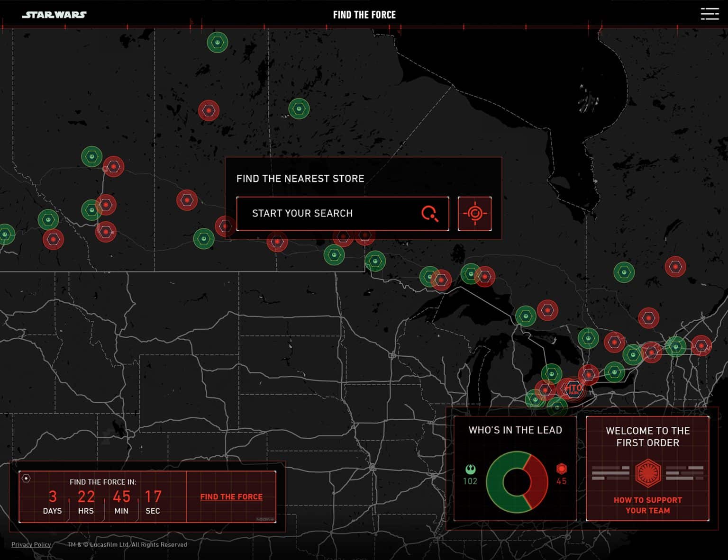Click the Star Wars logo

54,15
